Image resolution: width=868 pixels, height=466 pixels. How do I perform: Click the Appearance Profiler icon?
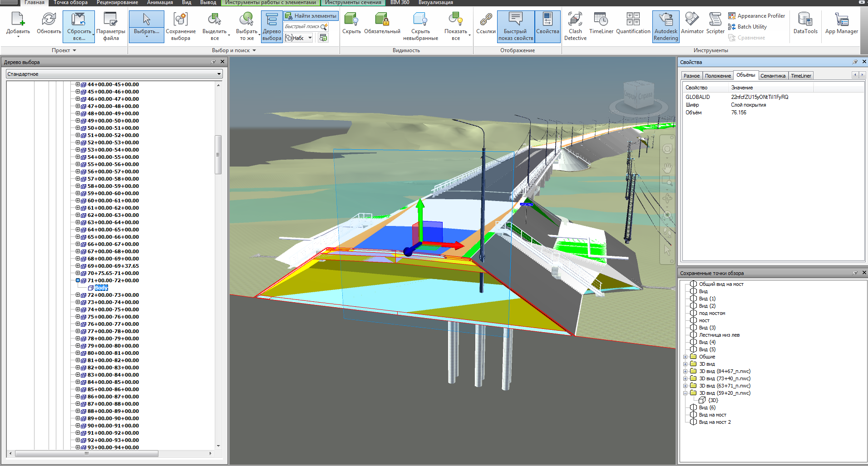(732, 16)
